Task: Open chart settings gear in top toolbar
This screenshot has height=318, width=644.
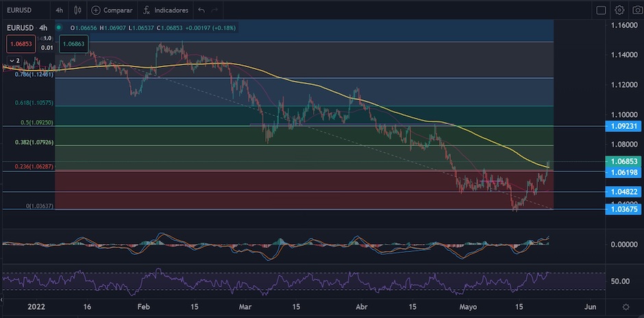Action: pos(619,10)
